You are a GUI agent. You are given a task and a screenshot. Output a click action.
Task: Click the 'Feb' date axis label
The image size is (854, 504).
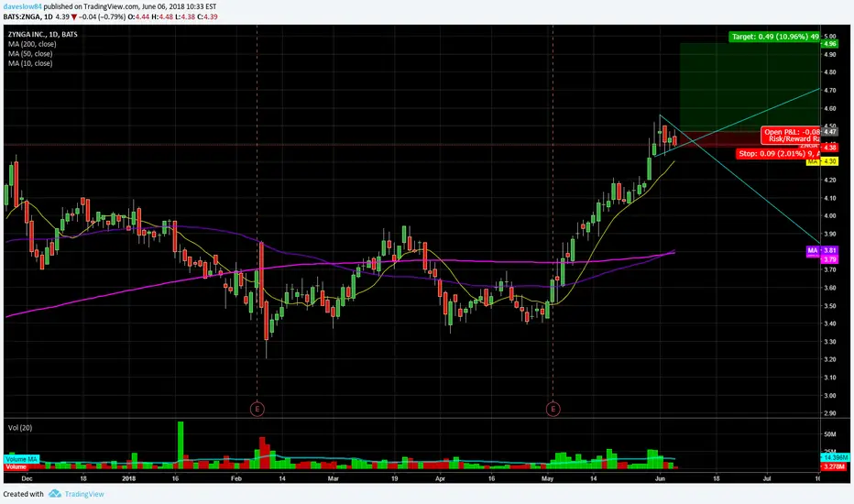tap(235, 479)
